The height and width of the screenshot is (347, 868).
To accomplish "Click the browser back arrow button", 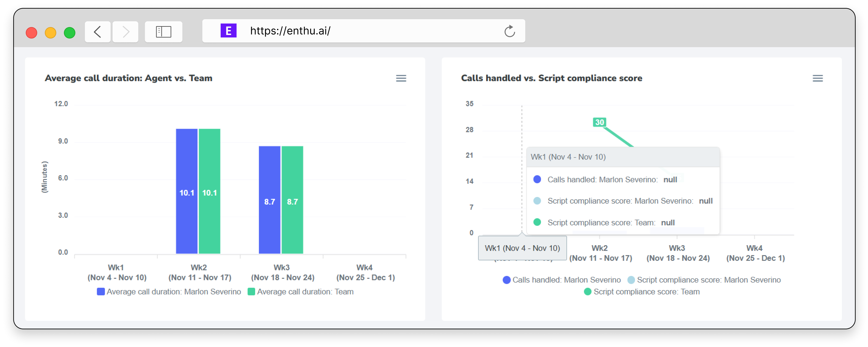I will pyautogui.click(x=98, y=32).
